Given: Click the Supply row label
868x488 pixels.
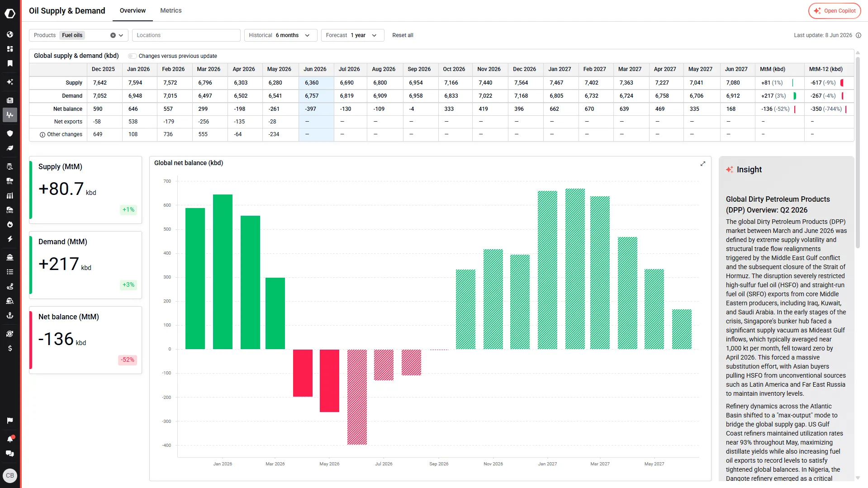Looking at the screenshot, I should (74, 83).
